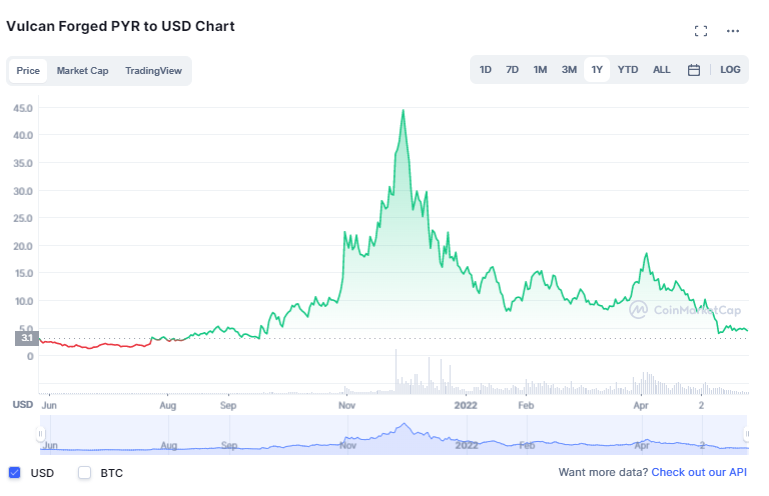Screen dimensions: 769x496
Task: Grab the right handle of range navigator
Action: click(x=746, y=434)
